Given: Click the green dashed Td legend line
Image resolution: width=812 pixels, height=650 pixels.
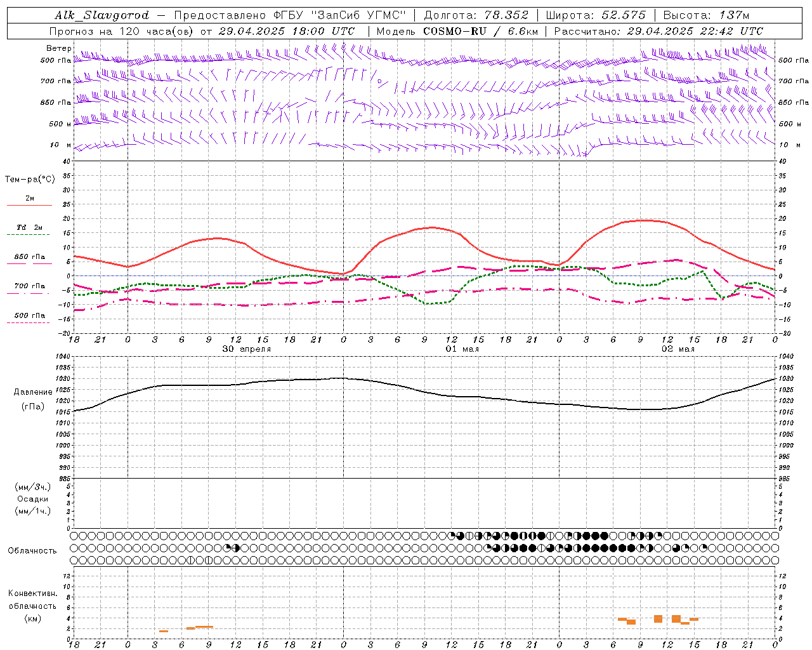Looking at the screenshot, I should [29, 235].
